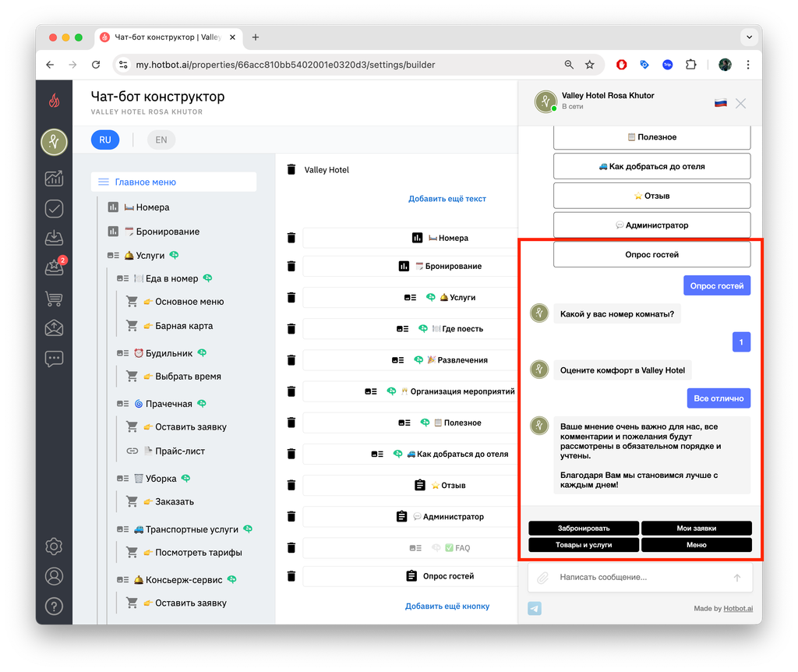Viewport: 798px width, 672px height.
Task: Delete the Организация мероприятий button row
Action: pyautogui.click(x=291, y=391)
